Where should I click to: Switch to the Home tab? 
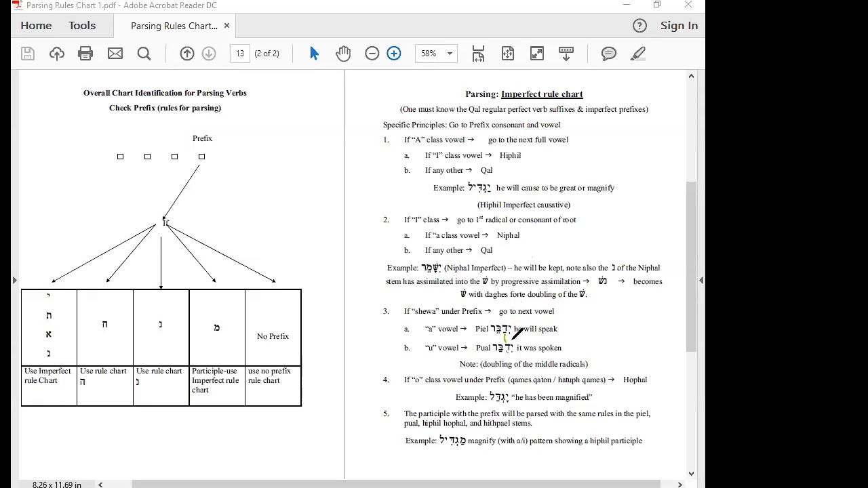[x=36, y=26]
